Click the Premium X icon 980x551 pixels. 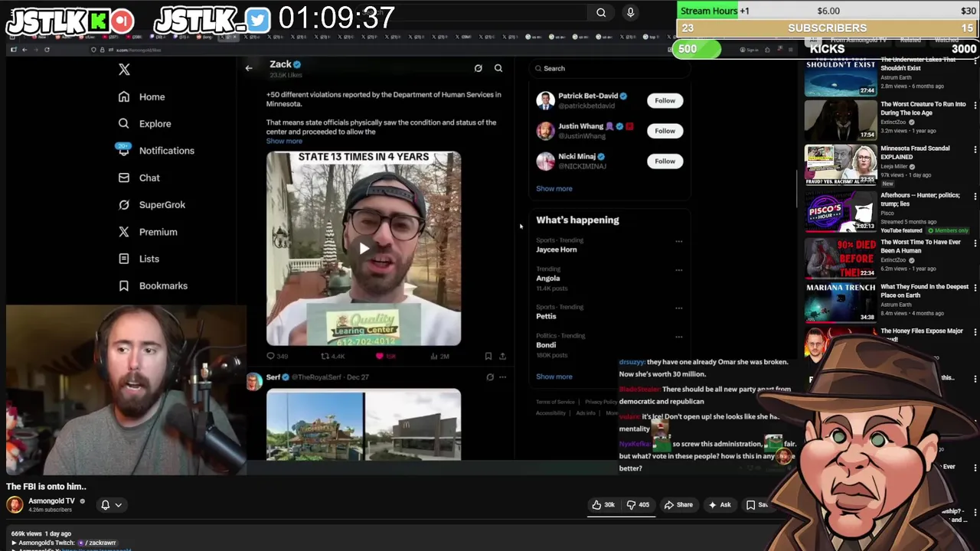point(124,232)
